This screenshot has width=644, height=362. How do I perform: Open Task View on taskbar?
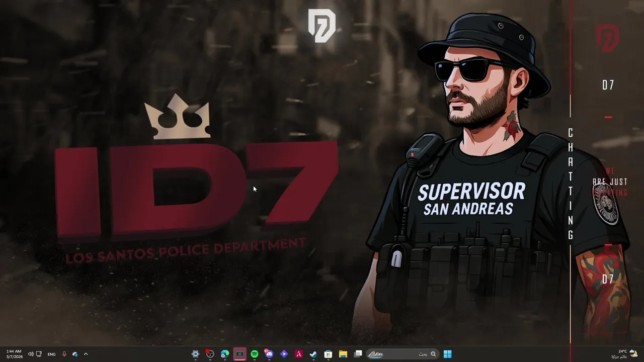[358, 354]
